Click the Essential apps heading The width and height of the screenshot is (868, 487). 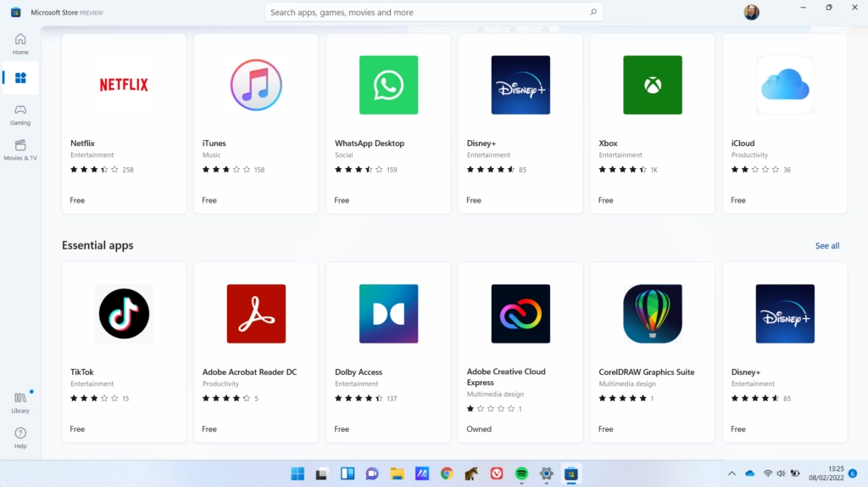click(x=97, y=245)
